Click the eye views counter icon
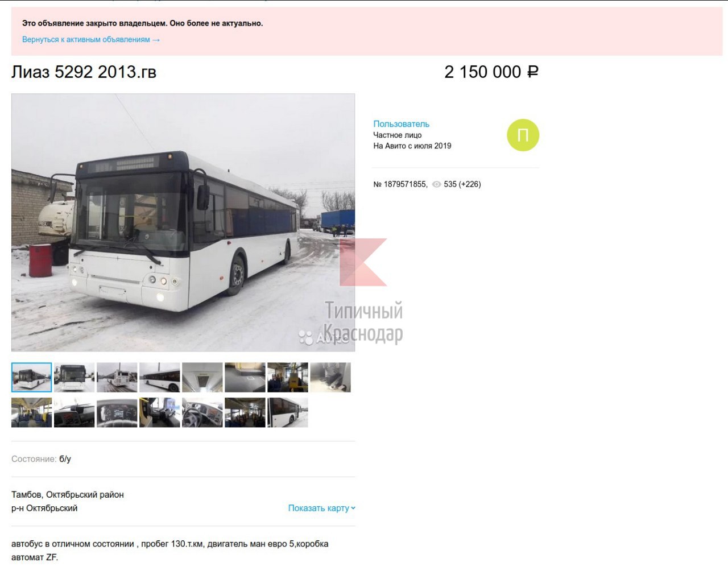The height and width of the screenshot is (583, 728). (x=436, y=184)
